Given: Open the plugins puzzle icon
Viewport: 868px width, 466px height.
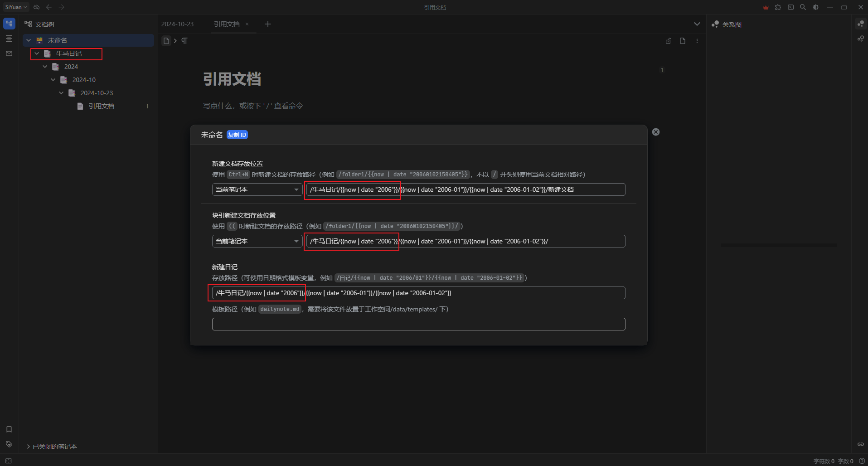Looking at the screenshot, I should 778,7.
